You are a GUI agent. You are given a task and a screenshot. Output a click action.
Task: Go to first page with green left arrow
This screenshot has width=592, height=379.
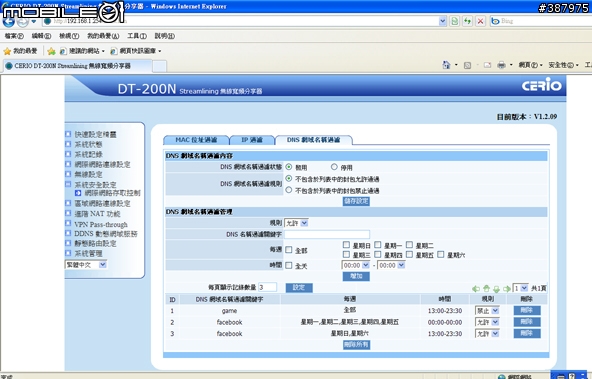tap(476, 289)
